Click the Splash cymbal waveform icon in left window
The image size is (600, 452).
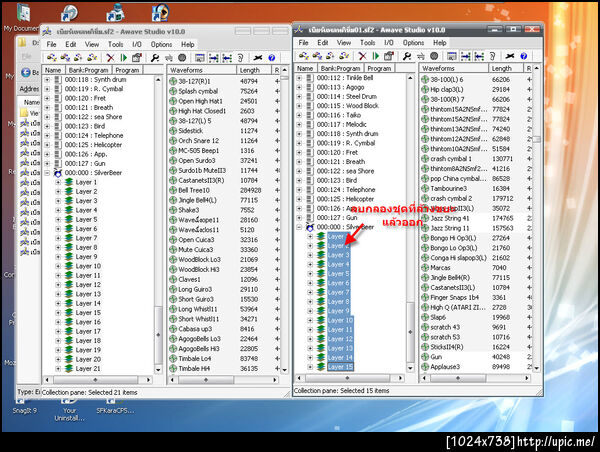tap(173, 91)
